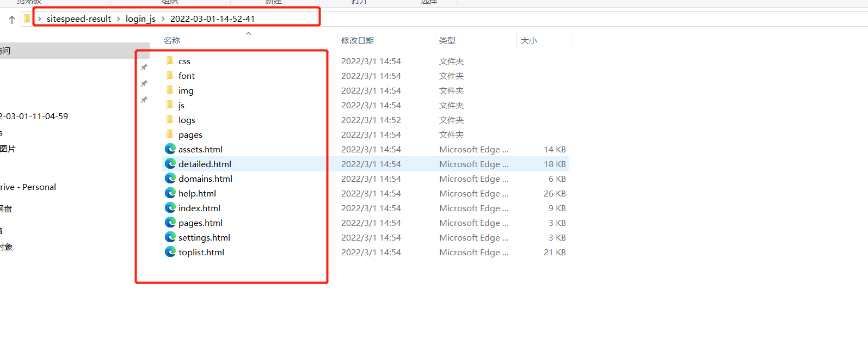868x356 pixels.
Task: Sort by 类型 column header
Action: pos(447,40)
